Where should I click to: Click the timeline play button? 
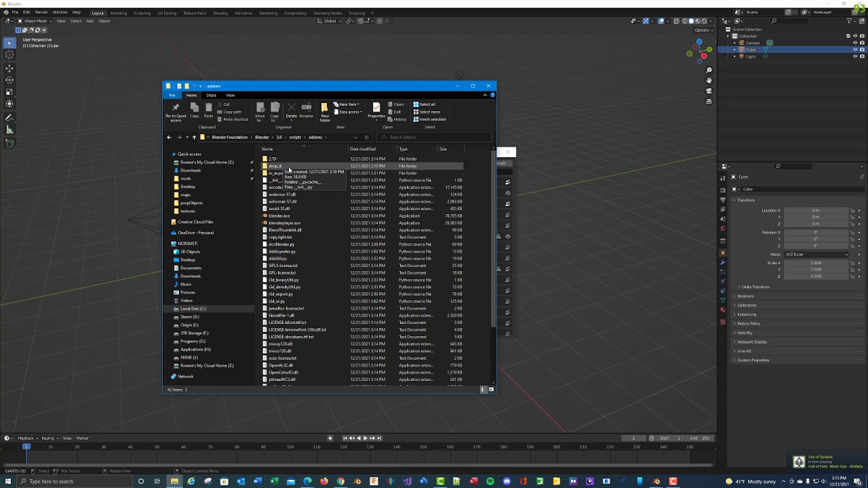tap(365, 438)
